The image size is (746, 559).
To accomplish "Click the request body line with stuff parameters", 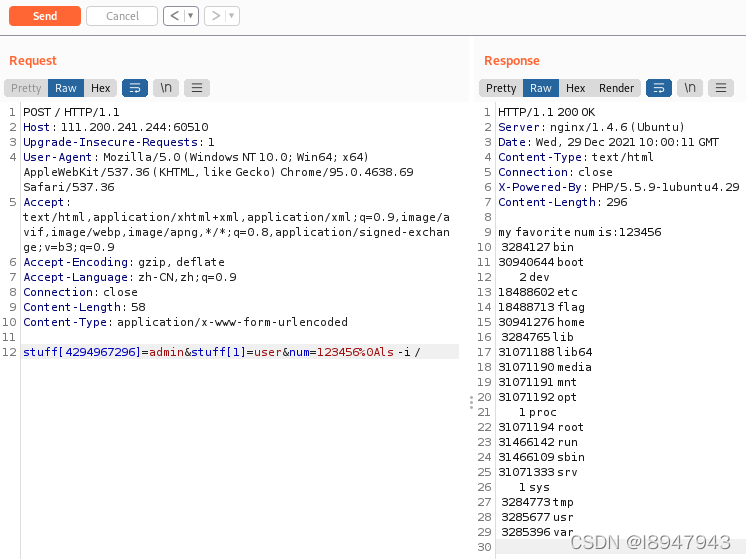I will click(222, 352).
